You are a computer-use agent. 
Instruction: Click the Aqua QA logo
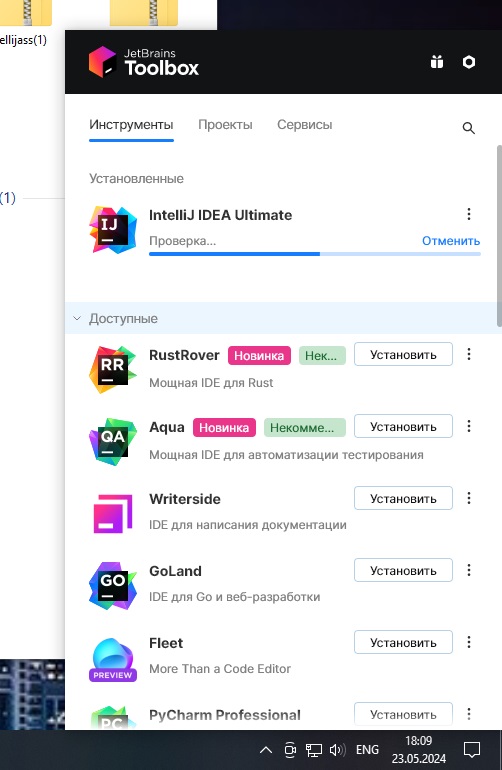[113, 441]
